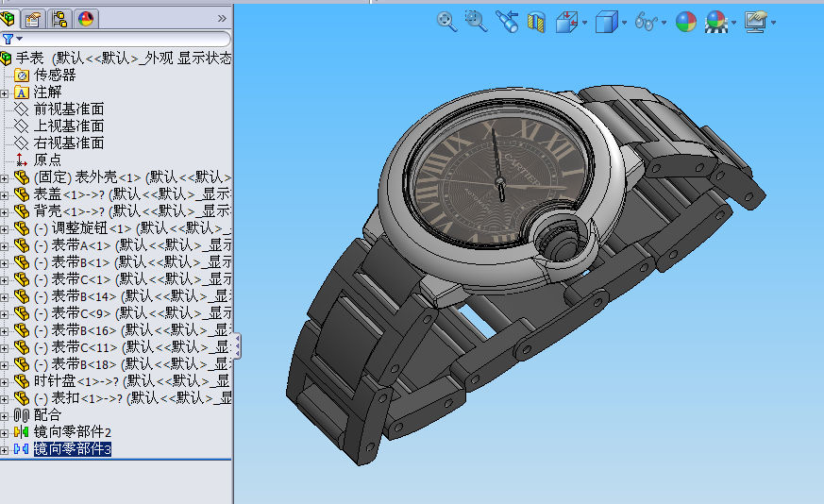Click the 配合 mates paperclip icon
The image size is (824, 504).
[x=22, y=415]
